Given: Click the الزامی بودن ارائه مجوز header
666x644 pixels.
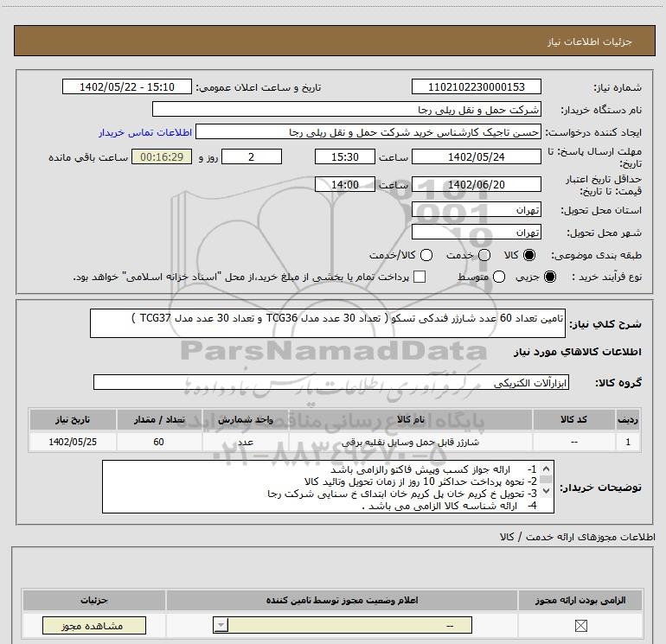Looking at the screenshot, I should [x=580, y=600].
